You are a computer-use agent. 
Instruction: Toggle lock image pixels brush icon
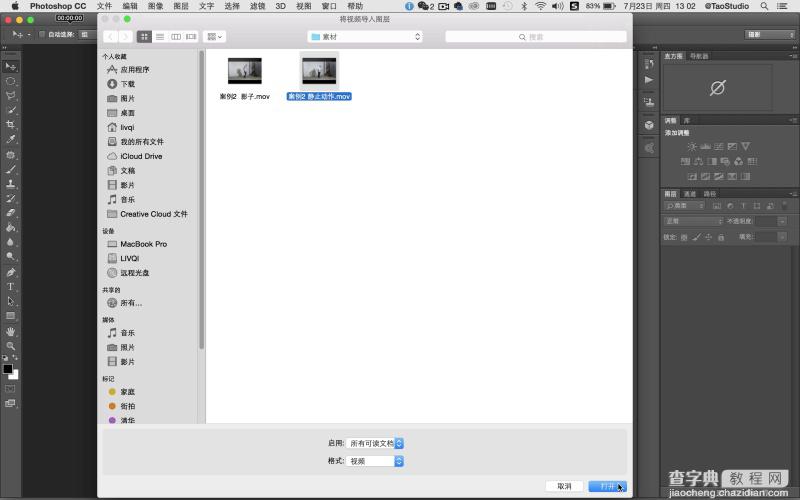pos(696,237)
